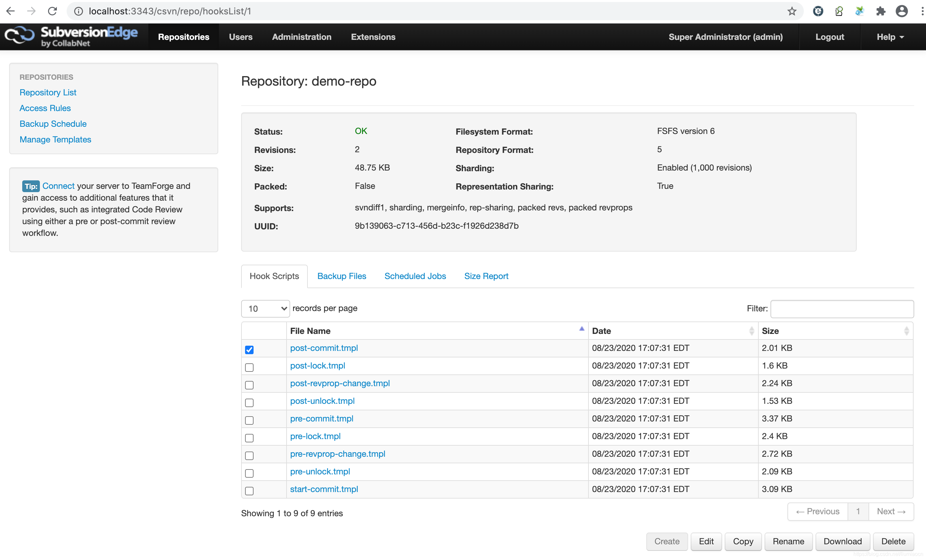This screenshot has height=560, width=926.
Task: Sort the table by the Date column arrows
Action: pyautogui.click(x=751, y=331)
